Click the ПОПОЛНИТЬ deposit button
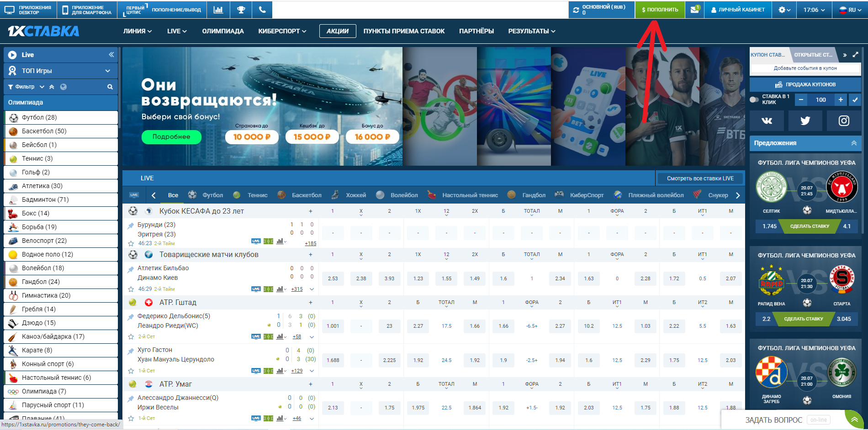The height and width of the screenshot is (430, 868). pyautogui.click(x=660, y=10)
